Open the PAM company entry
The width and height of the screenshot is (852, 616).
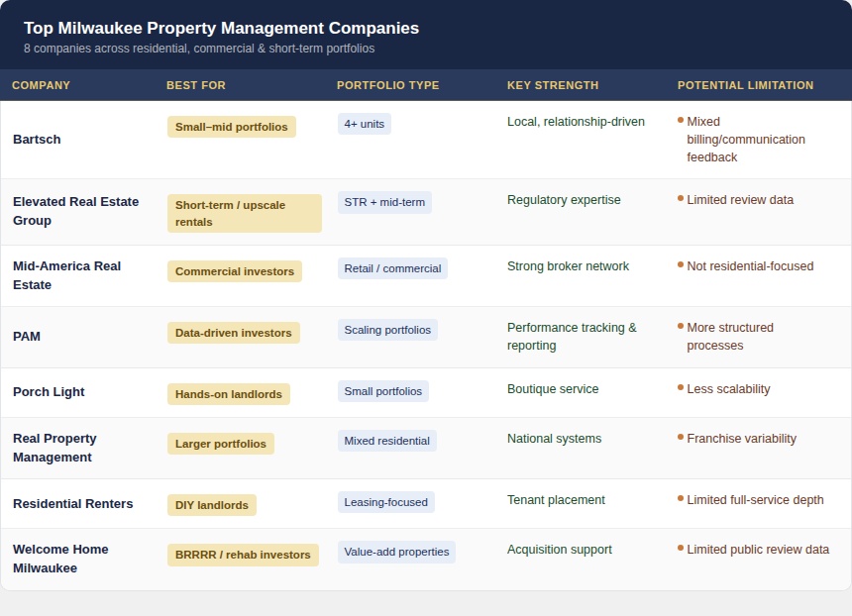[x=27, y=337]
